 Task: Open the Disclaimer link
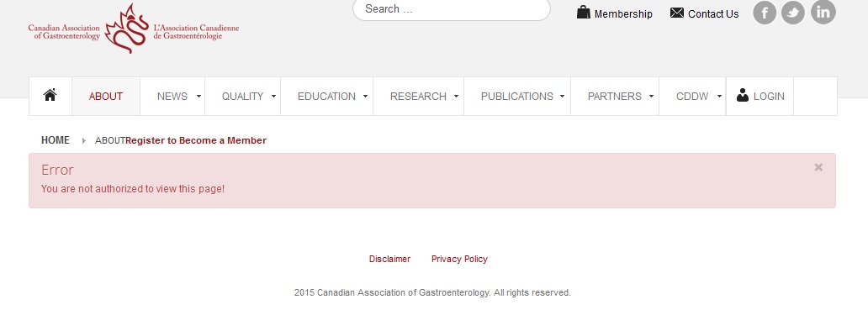pos(389,259)
